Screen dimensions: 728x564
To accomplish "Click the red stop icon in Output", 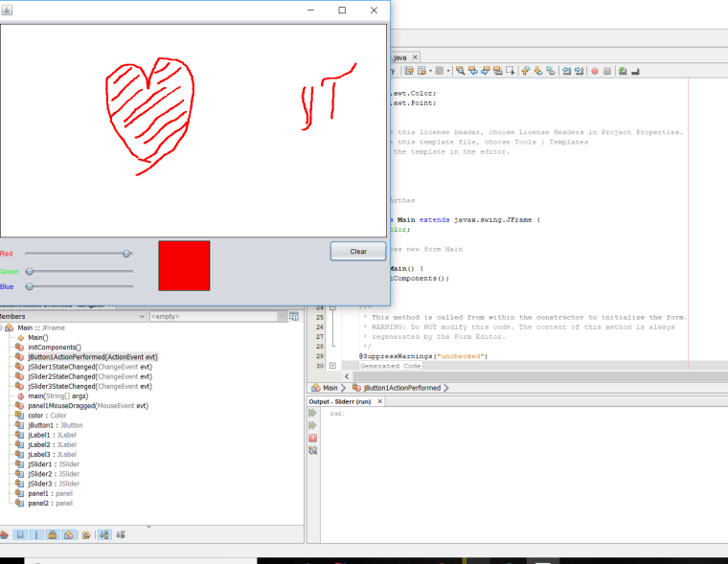I will (x=312, y=438).
